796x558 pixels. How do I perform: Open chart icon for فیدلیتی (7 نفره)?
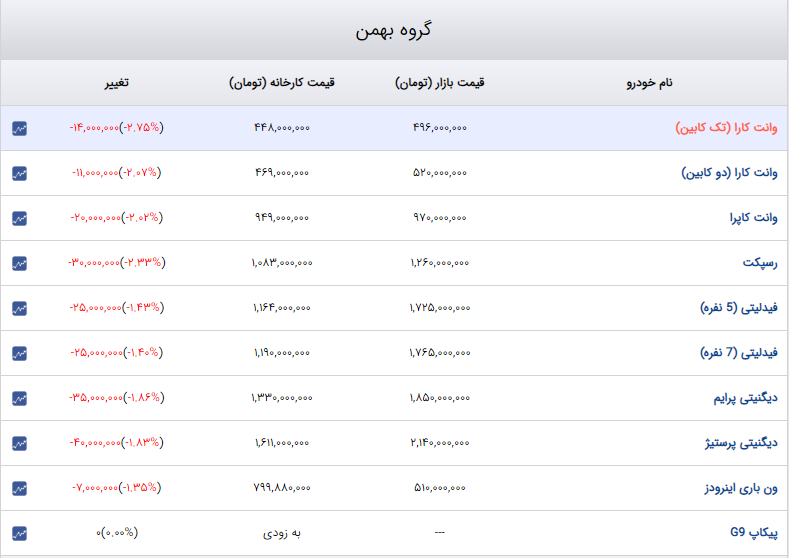[19, 353]
